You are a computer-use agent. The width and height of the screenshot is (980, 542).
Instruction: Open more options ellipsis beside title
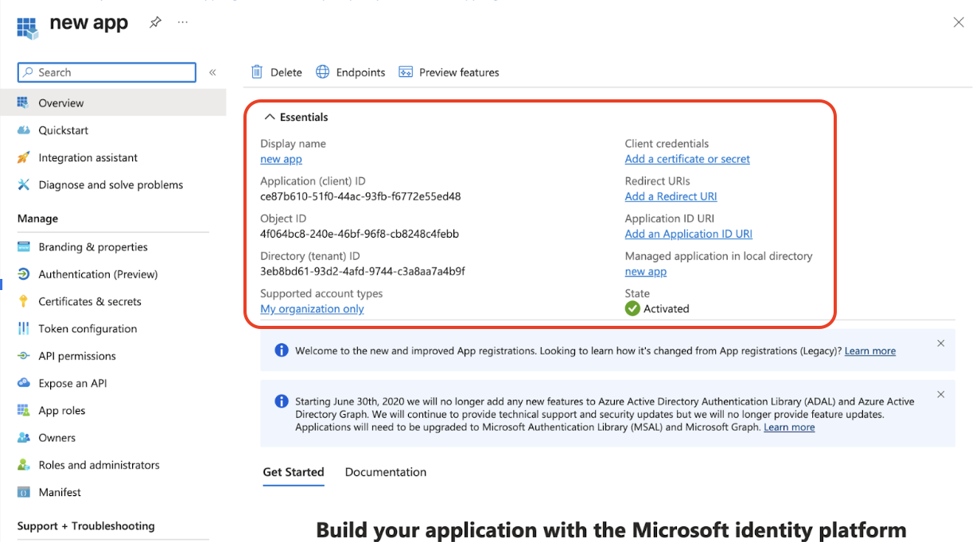tap(183, 23)
